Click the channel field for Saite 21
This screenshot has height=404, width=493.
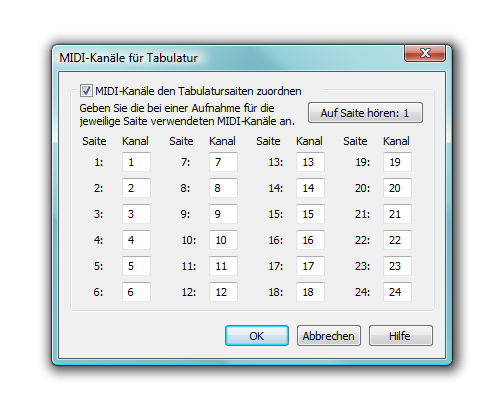coord(397,214)
